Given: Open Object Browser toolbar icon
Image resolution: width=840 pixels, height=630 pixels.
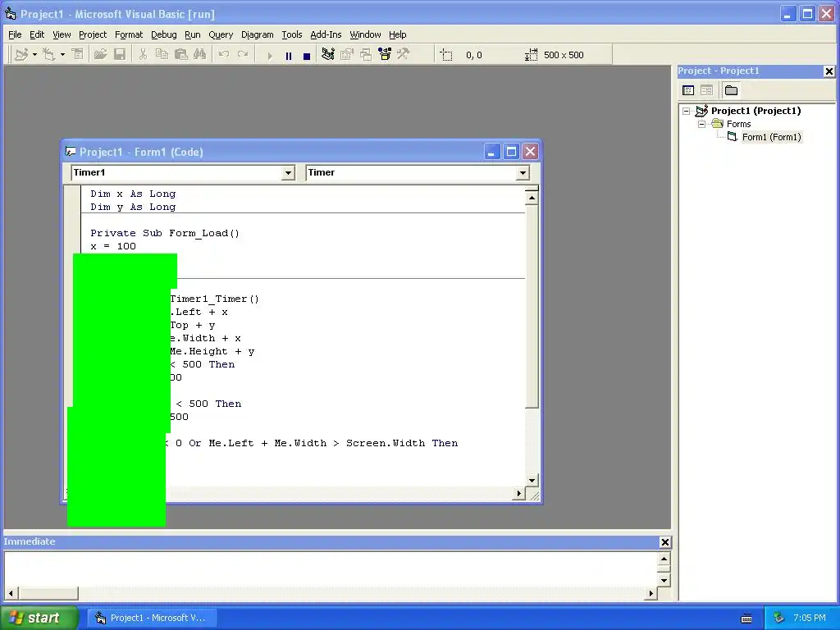Looking at the screenshot, I should coord(385,55).
